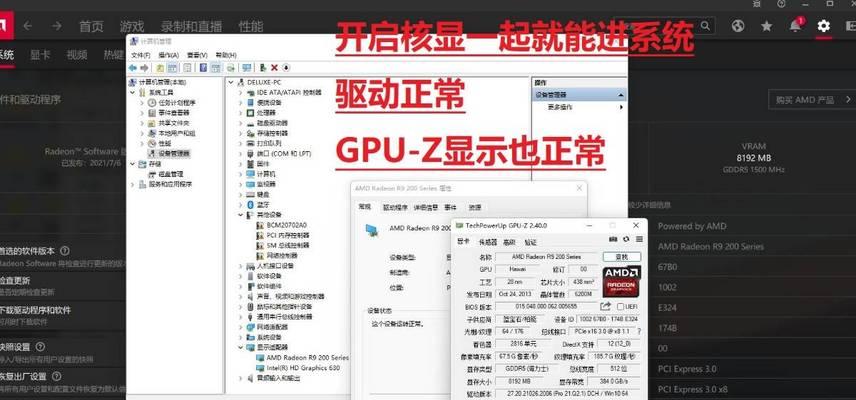The width and height of the screenshot is (856, 400).
Task: Click 更多操作 in the actions pane
Action: pyautogui.click(x=560, y=108)
